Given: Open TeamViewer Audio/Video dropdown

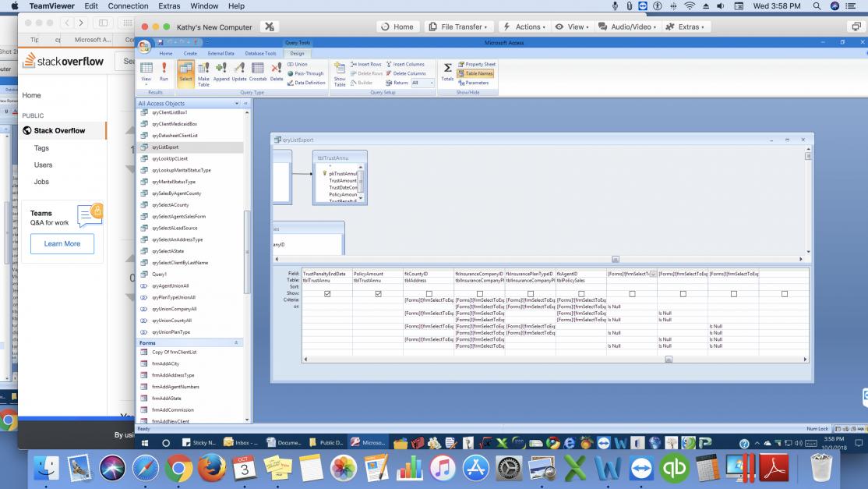Looking at the screenshot, I should pyautogui.click(x=628, y=27).
